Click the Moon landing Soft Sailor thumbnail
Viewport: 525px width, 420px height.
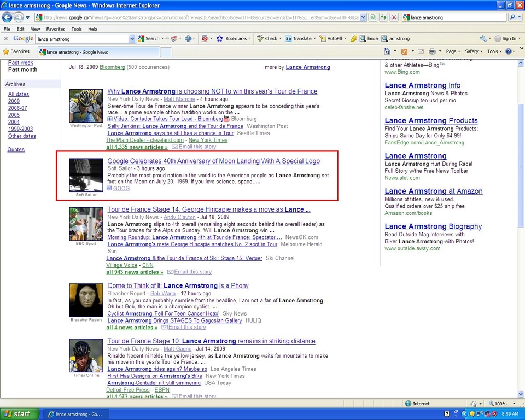click(86, 175)
